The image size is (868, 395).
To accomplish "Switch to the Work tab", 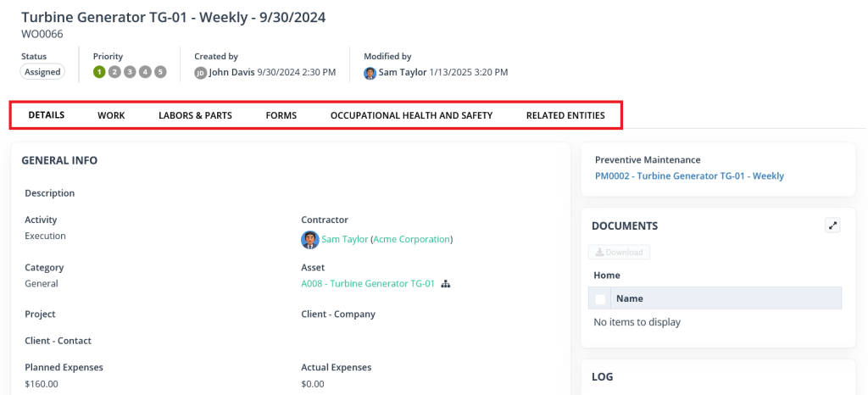I will pyautogui.click(x=111, y=115).
